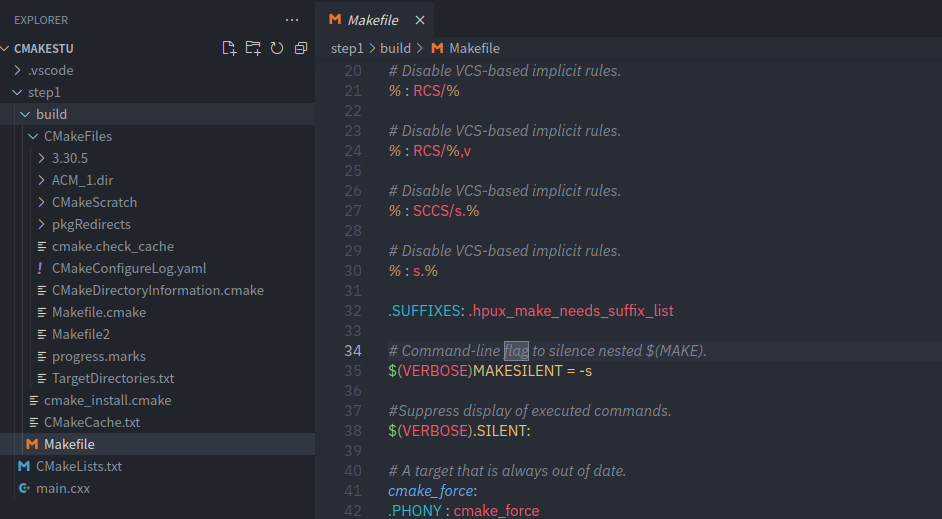Click step1 in the breadcrumb path
Image resolution: width=942 pixels, height=519 pixels.
[347, 48]
